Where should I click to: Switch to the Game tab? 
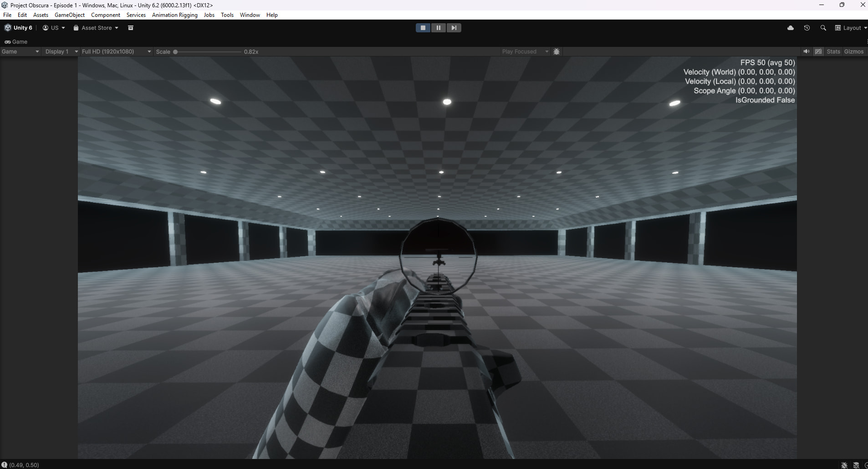[x=17, y=41]
